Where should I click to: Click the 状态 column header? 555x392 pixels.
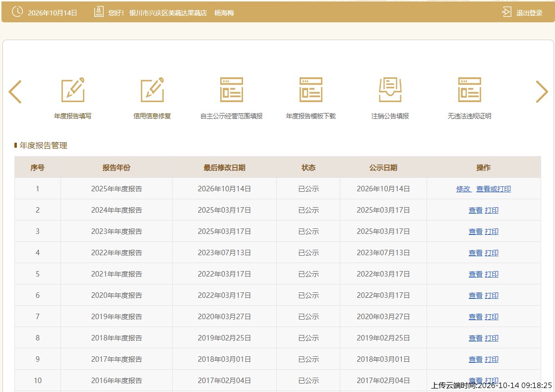(x=308, y=168)
